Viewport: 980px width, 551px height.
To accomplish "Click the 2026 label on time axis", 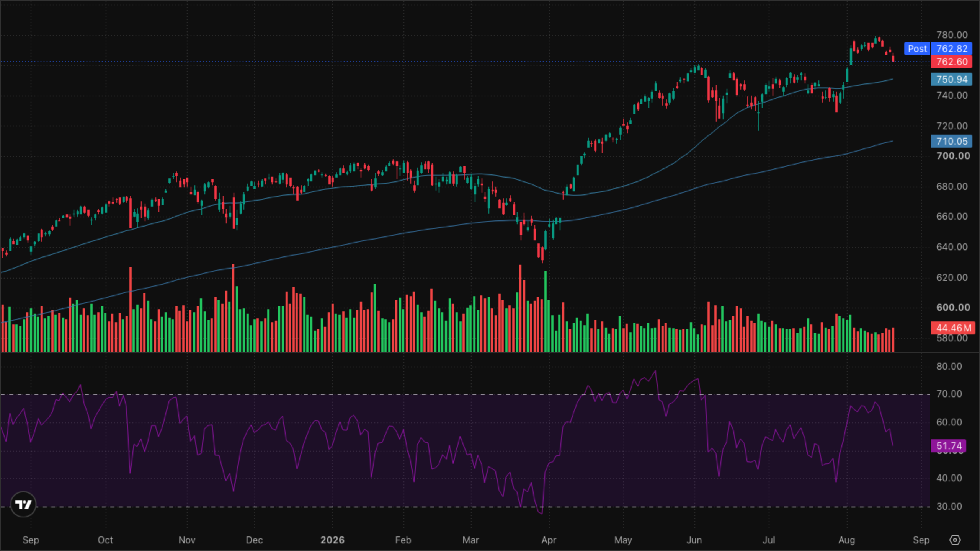I will 332,540.
